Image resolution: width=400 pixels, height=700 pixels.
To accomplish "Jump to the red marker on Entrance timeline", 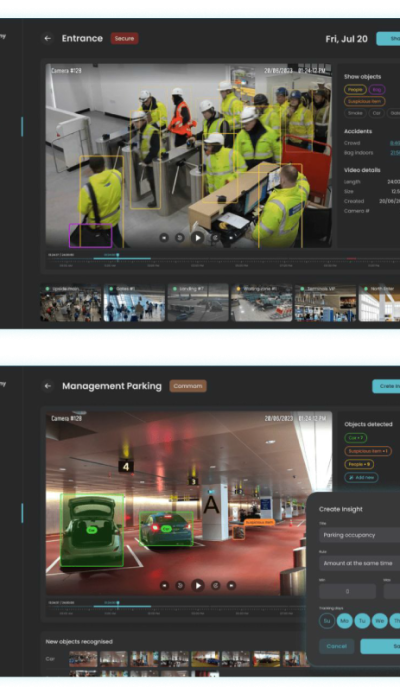I will click(352, 258).
